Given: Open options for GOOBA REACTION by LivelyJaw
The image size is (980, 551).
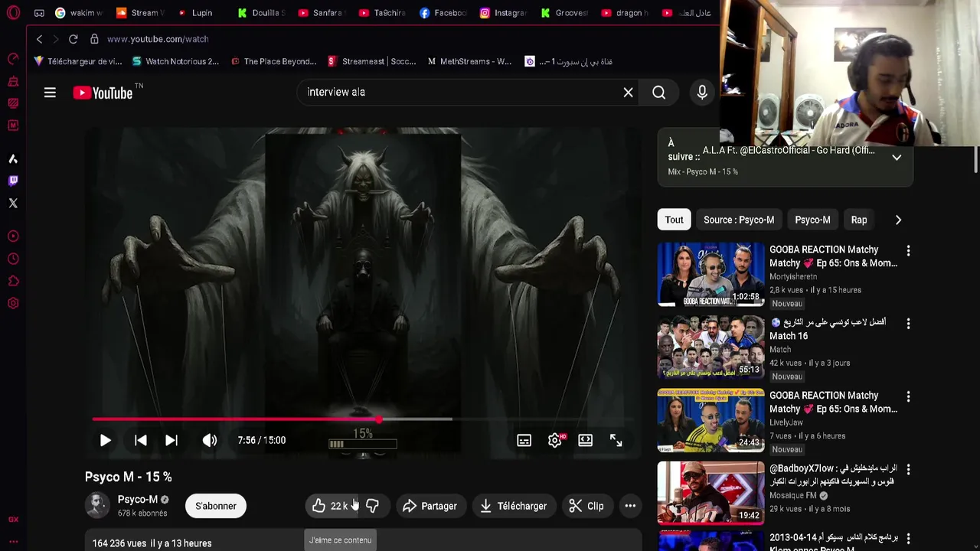Looking at the screenshot, I should click(x=908, y=396).
